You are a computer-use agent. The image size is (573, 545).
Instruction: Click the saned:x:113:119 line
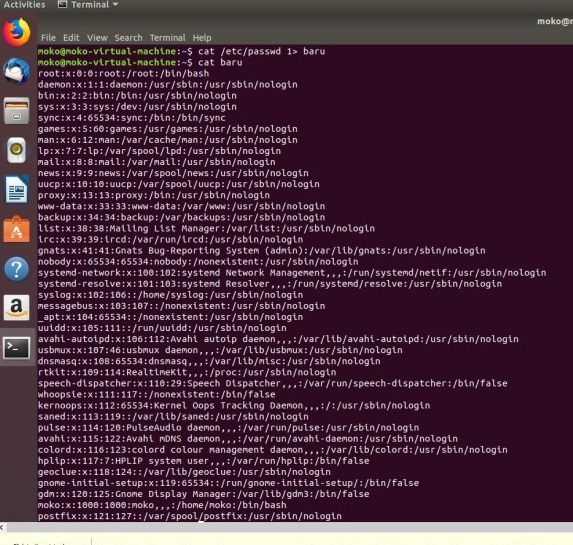(173, 417)
